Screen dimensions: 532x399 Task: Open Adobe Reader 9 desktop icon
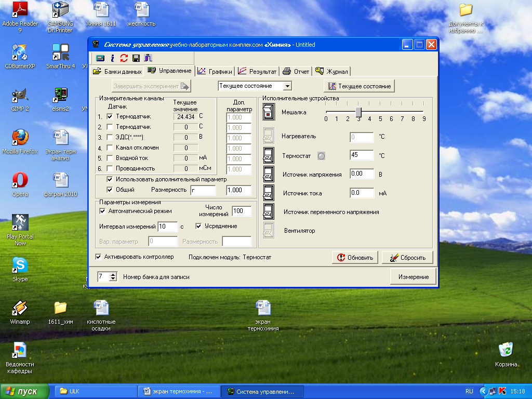pyautogui.click(x=20, y=17)
